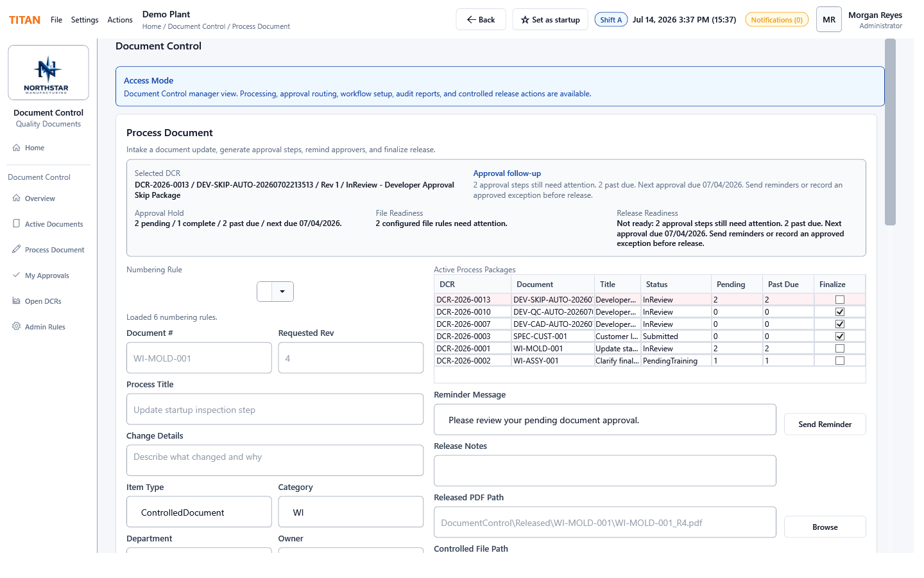Click Approval follow-up heading
924x578 pixels.
(x=507, y=173)
